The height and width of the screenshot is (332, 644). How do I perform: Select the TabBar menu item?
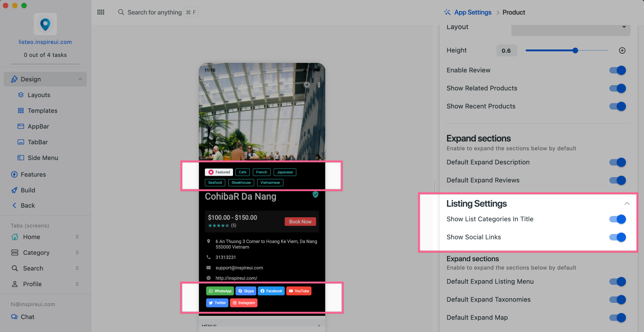[x=37, y=142]
